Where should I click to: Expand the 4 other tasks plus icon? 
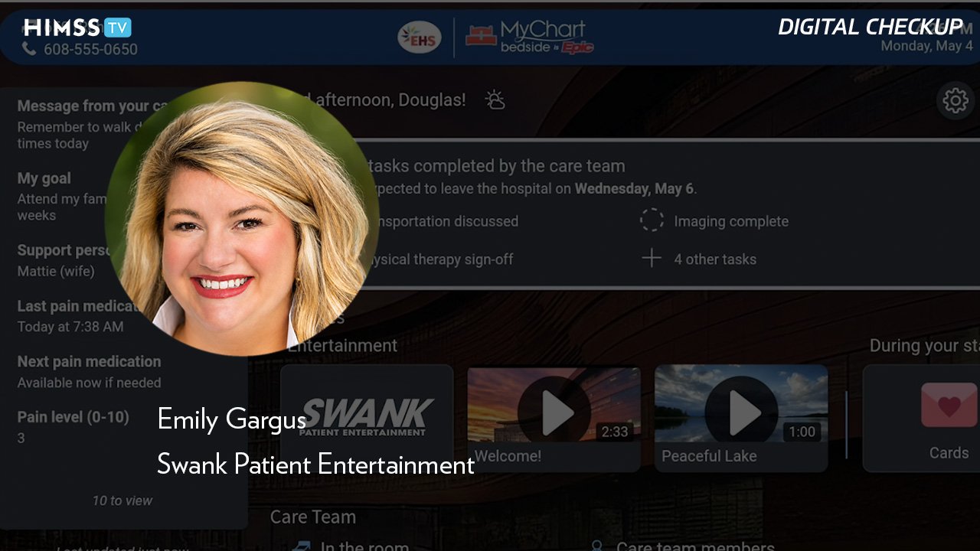pos(652,259)
